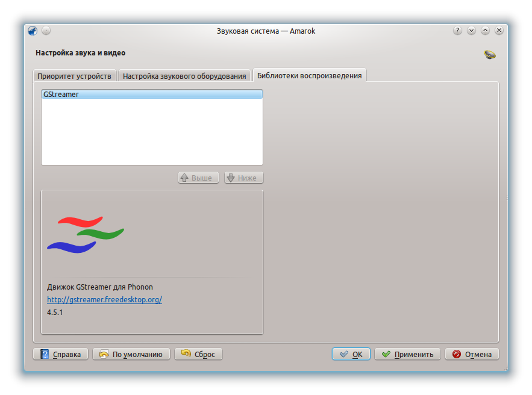
Task: Click the Звуковая система — Amarok window title
Action: (x=266, y=31)
